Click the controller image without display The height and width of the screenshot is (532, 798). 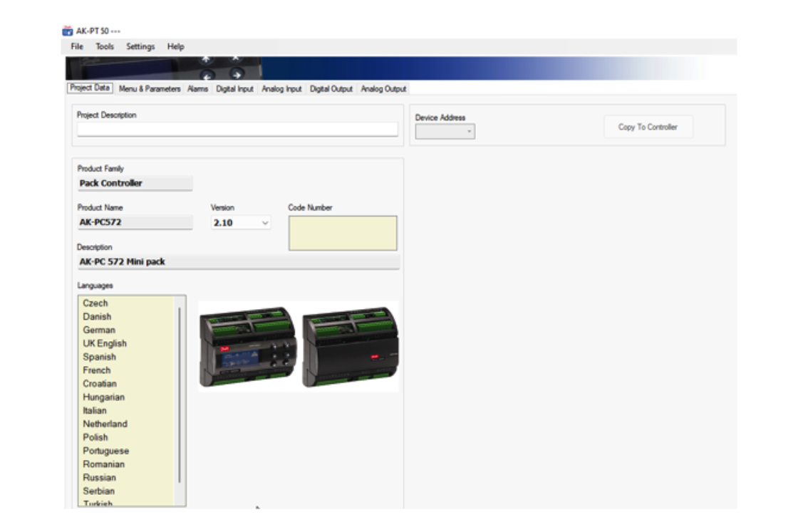(x=350, y=347)
